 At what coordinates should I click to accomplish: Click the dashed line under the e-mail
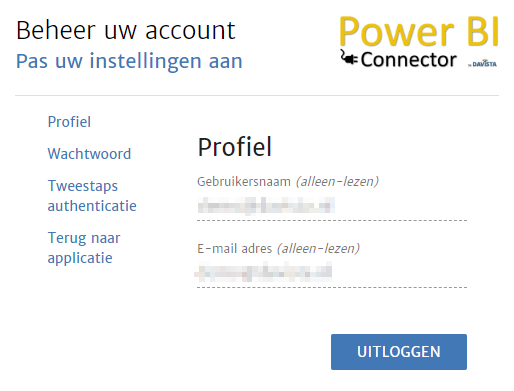click(332, 287)
